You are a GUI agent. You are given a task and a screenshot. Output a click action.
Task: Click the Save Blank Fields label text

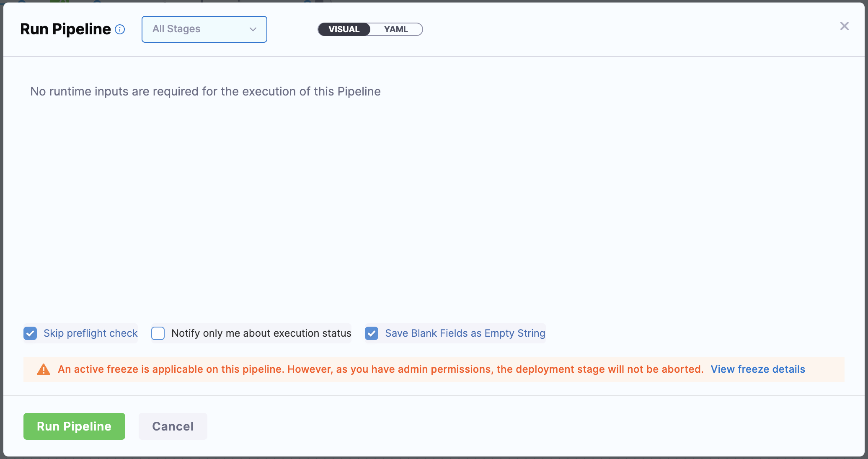point(465,333)
